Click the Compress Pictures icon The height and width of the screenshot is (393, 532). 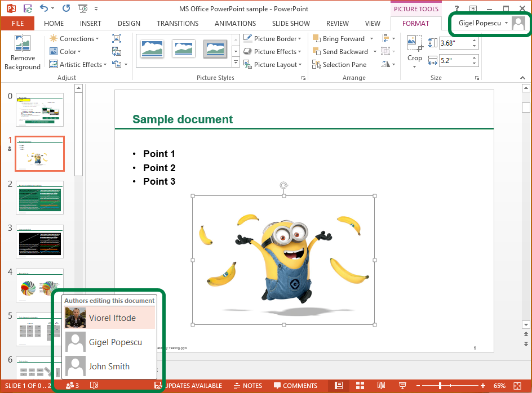click(x=116, y=39)
